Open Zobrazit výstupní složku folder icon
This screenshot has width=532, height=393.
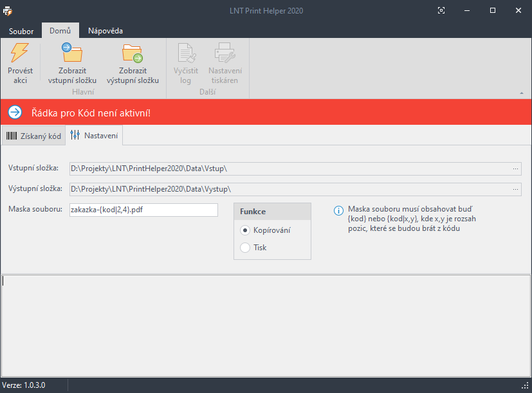tap(133, 53)
